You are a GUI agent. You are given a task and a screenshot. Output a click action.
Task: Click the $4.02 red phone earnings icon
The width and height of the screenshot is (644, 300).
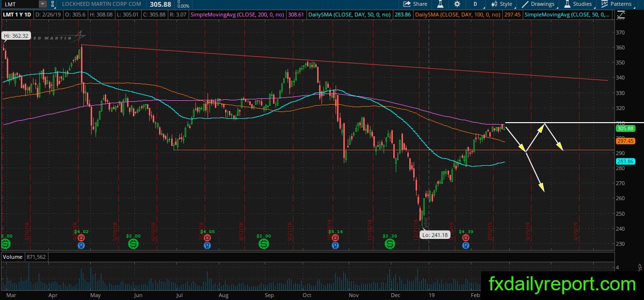tap(81, 238)
